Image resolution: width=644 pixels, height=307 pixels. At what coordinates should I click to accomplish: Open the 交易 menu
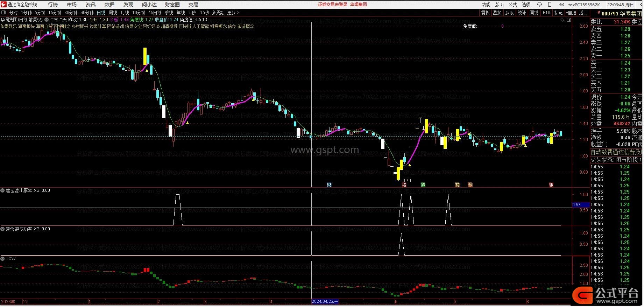click(193, 5)
